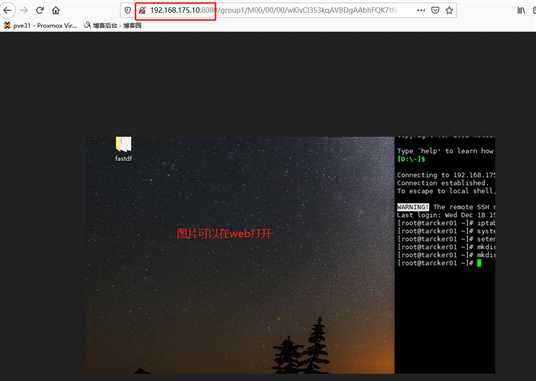Click the forward navigation arrow
The width and height of the screenshot is (536, 381).
point(24,10)
